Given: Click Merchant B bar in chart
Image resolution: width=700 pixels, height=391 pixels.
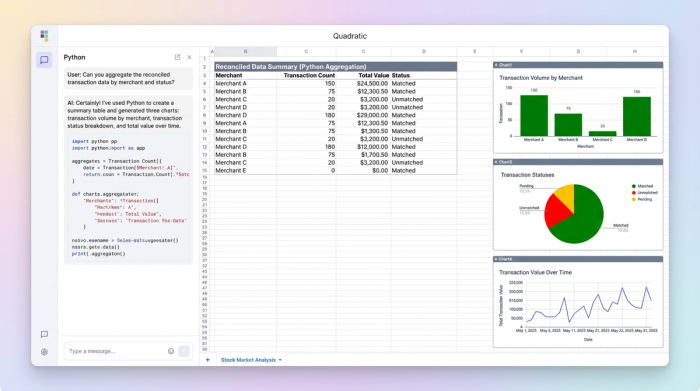Looking at the screenshot, I should (x=568, y=125).
